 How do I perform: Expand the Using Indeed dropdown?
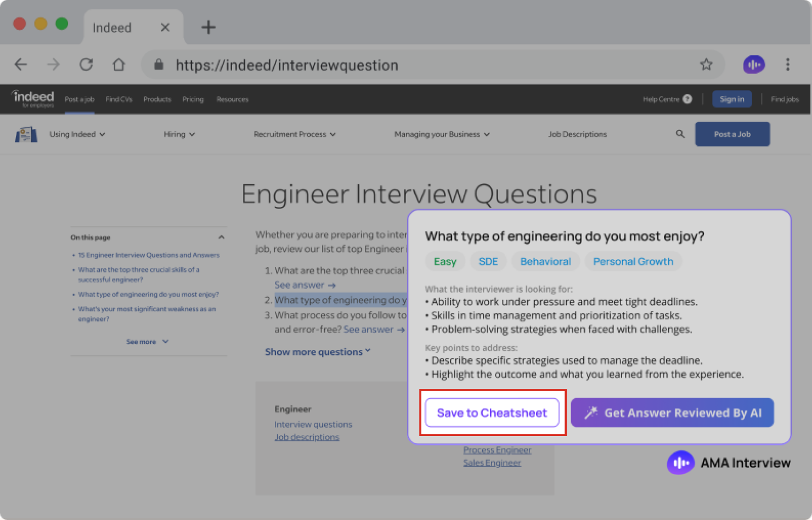[x=77, y=134]
